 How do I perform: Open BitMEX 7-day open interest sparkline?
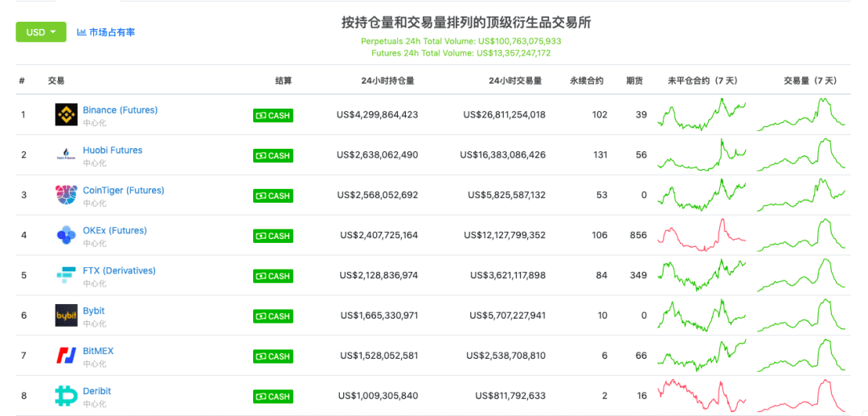coord(702,356)
